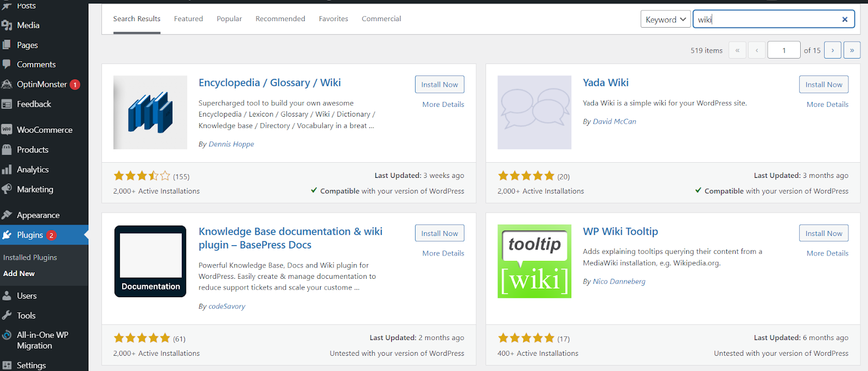Click the Marketing megaphone icon
The width and height of the screenshot is (868, 371).
pos(7,189)
